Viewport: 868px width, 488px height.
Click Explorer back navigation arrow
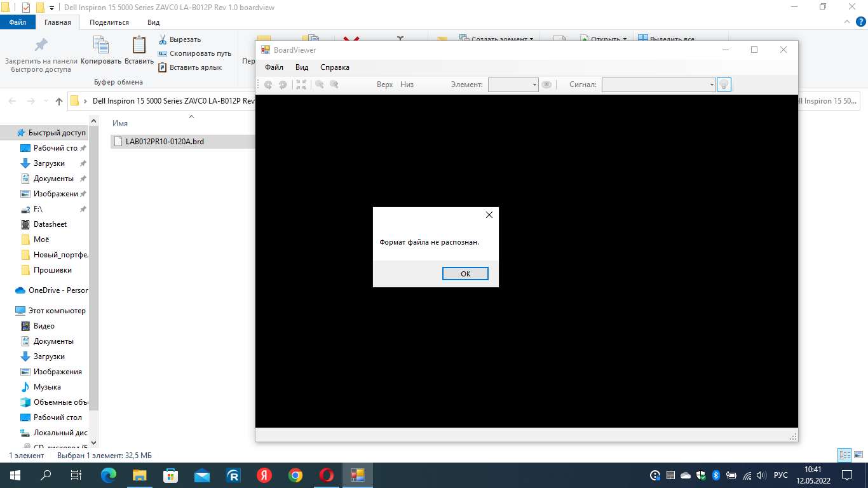pos(13,101)
